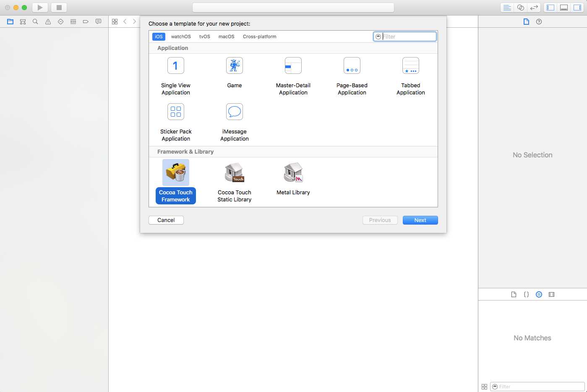Open related items grid menu in editor
The image size is (587, 392).
coord(115,21)
